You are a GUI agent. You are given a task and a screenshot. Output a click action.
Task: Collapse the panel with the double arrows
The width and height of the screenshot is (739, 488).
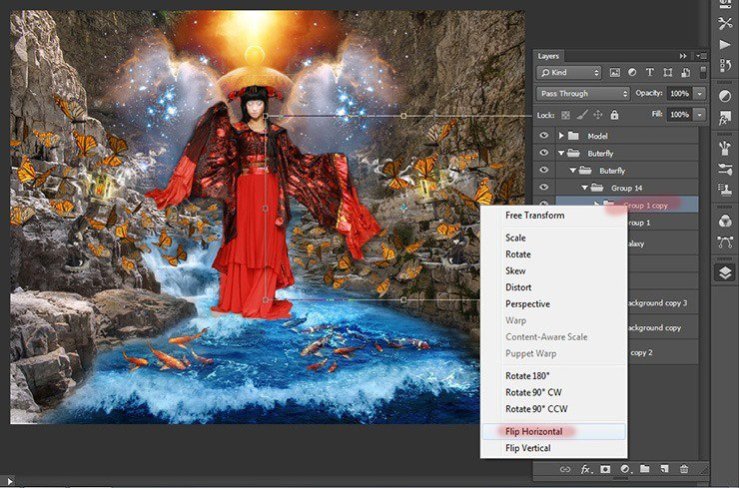click(x=683, y=56)
